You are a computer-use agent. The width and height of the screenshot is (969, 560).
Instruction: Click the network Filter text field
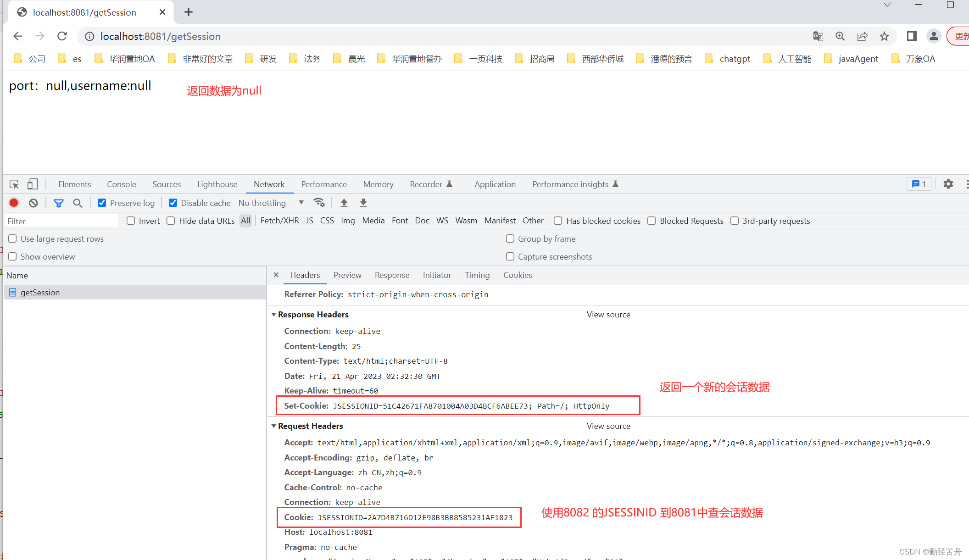point(61,221)
